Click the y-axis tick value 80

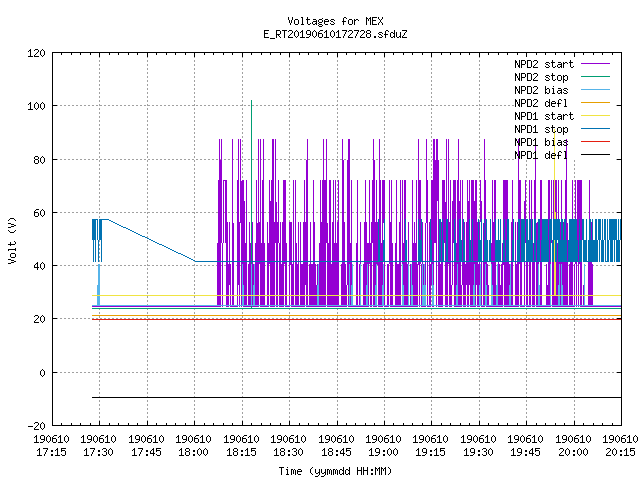(40, 160)
